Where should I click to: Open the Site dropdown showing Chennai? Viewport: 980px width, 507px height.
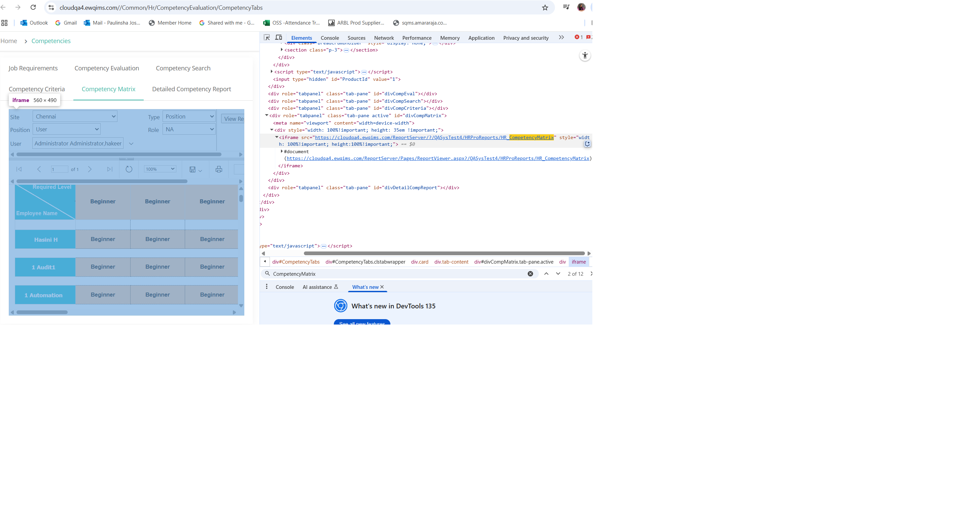point(75,116)
